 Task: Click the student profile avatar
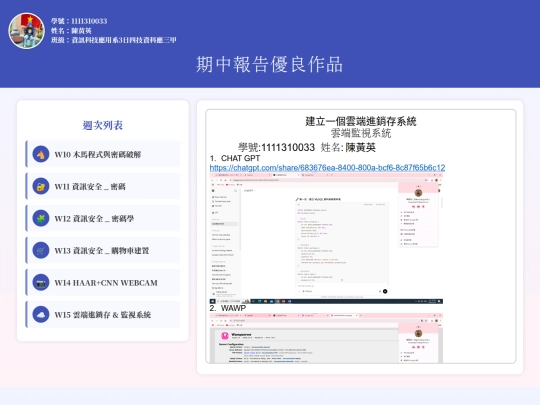27,31
